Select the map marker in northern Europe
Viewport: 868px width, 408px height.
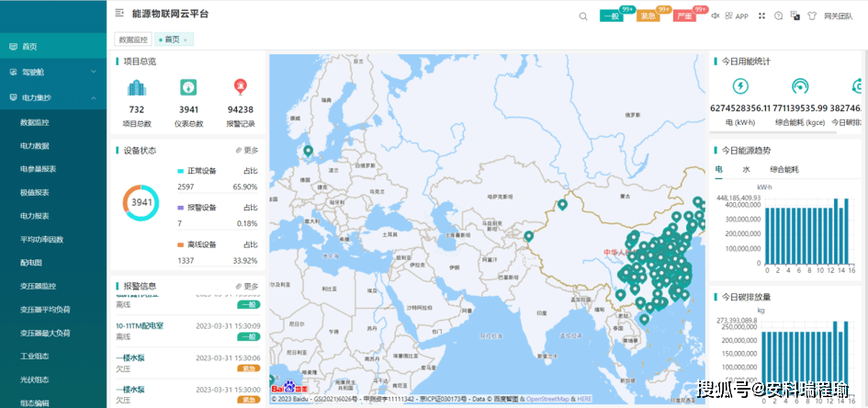click(309, 151)
